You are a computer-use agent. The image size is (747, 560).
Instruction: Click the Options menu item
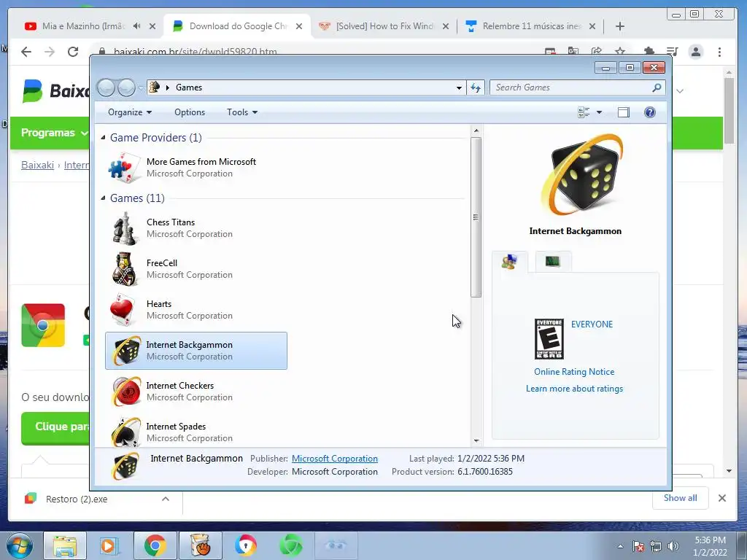tap(190, 112)
